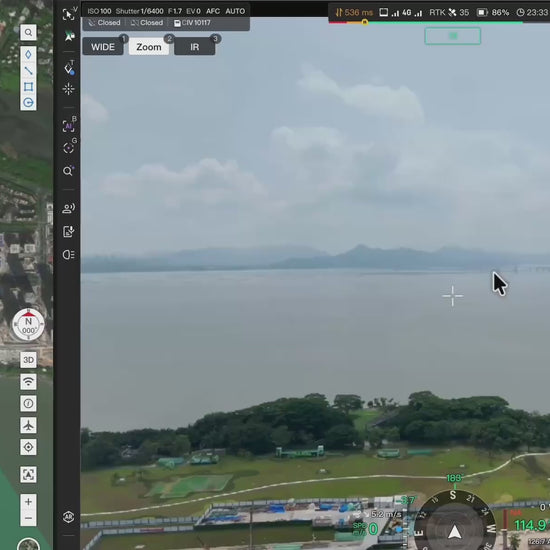Open the map search tool

coord(28,33)
